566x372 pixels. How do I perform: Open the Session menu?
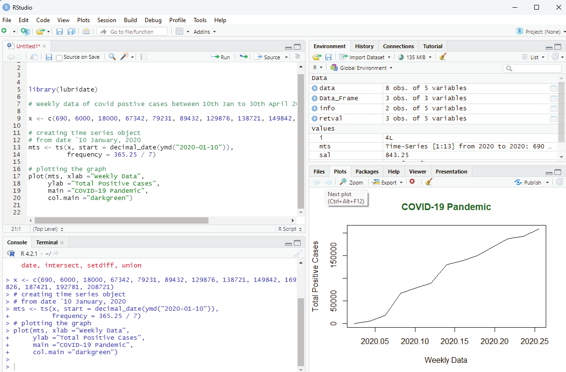pyautogui.click(x=106, y=20)
